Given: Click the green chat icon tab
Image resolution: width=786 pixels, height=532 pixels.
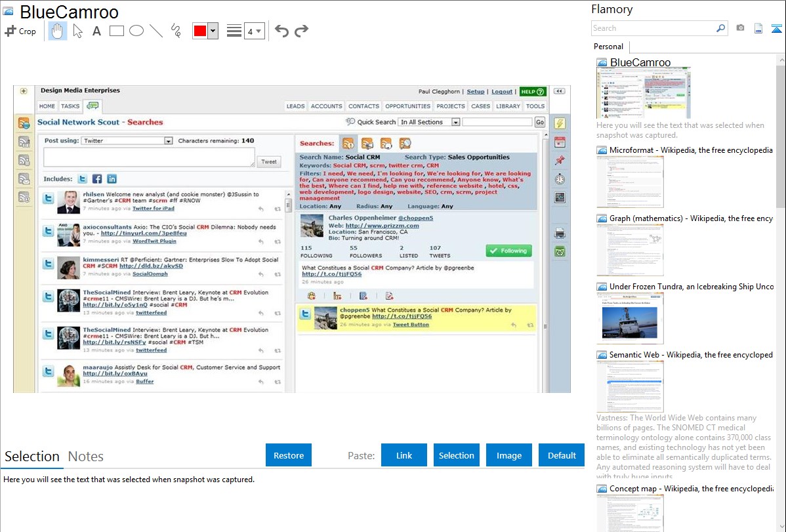Looking at the screenshot, I should 93,106.
